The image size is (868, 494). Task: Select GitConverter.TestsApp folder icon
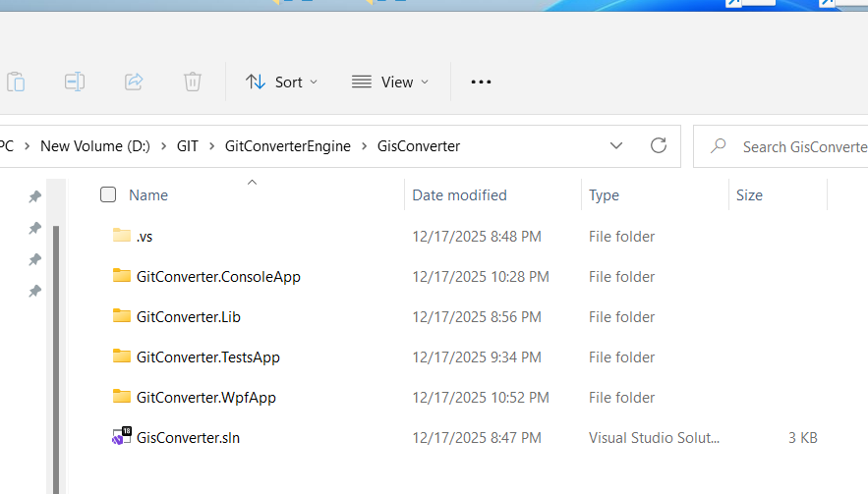pyautogui.click(x=122, y=357)
